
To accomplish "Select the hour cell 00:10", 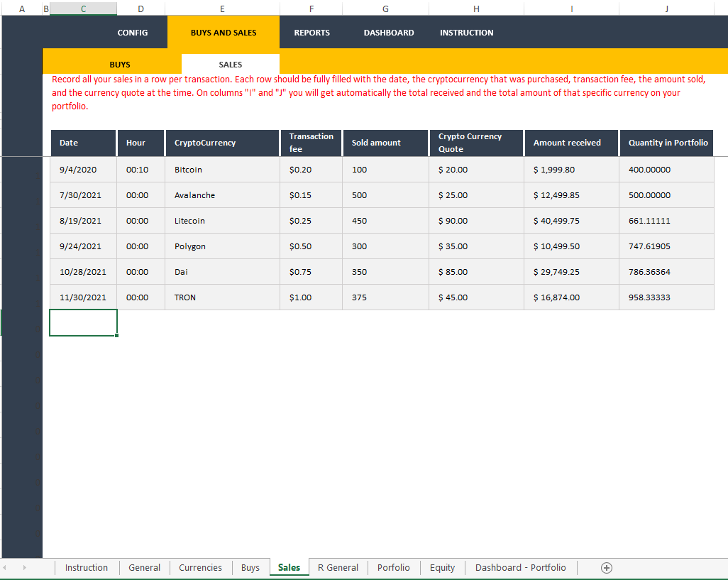I will [140, 170].
